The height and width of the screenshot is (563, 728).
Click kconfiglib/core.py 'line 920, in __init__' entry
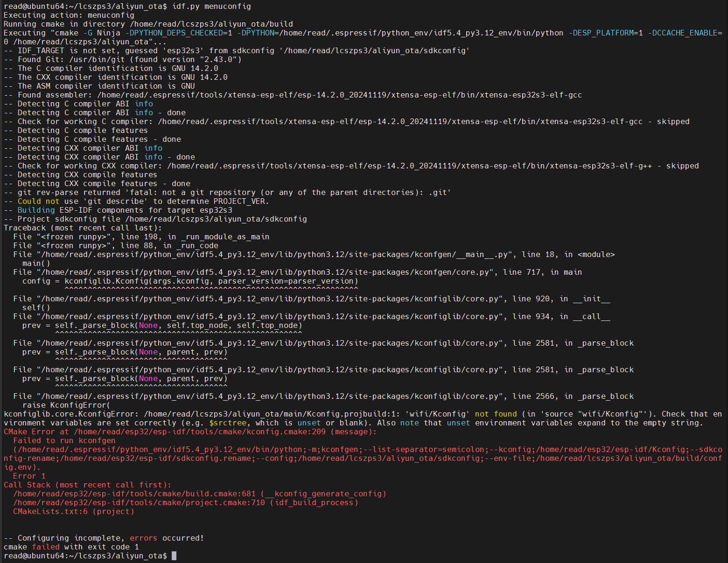312,299
